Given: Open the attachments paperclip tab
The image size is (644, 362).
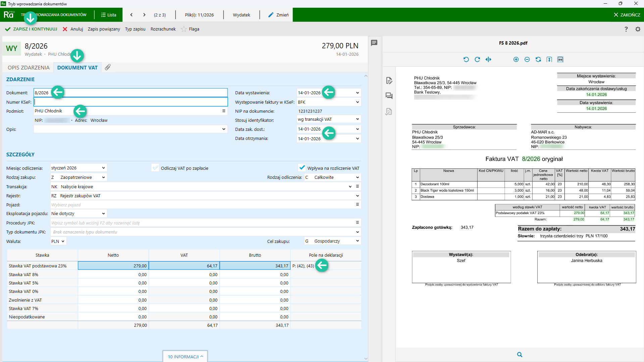Looking at the screenshot, I should coord(107,67).
